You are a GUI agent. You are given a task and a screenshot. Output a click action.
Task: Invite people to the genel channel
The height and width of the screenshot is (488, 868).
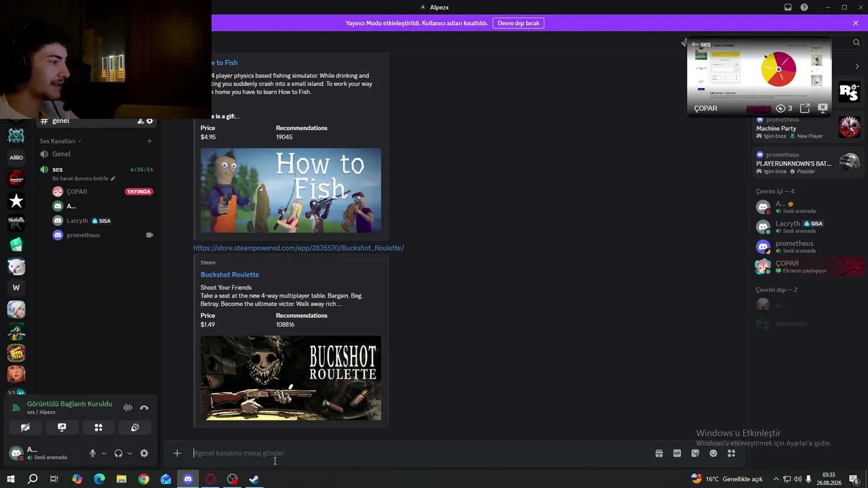tap(140, 121)
